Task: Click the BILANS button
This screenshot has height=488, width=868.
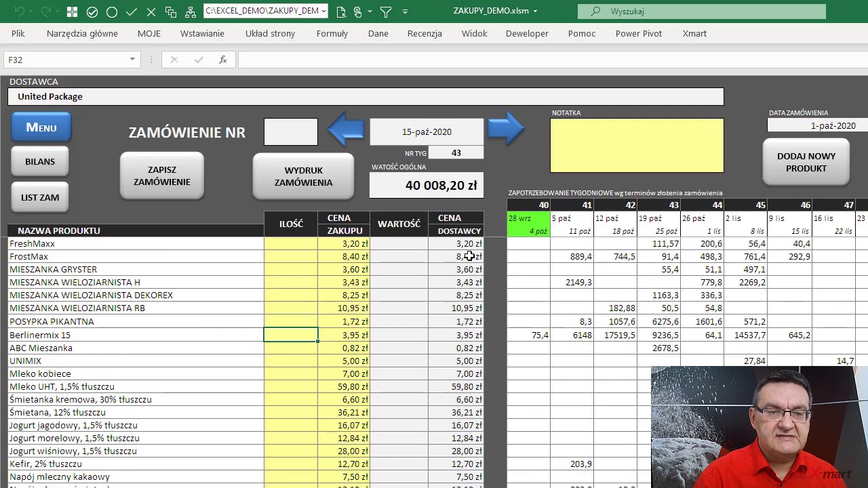Action: (x=40, y=161)
